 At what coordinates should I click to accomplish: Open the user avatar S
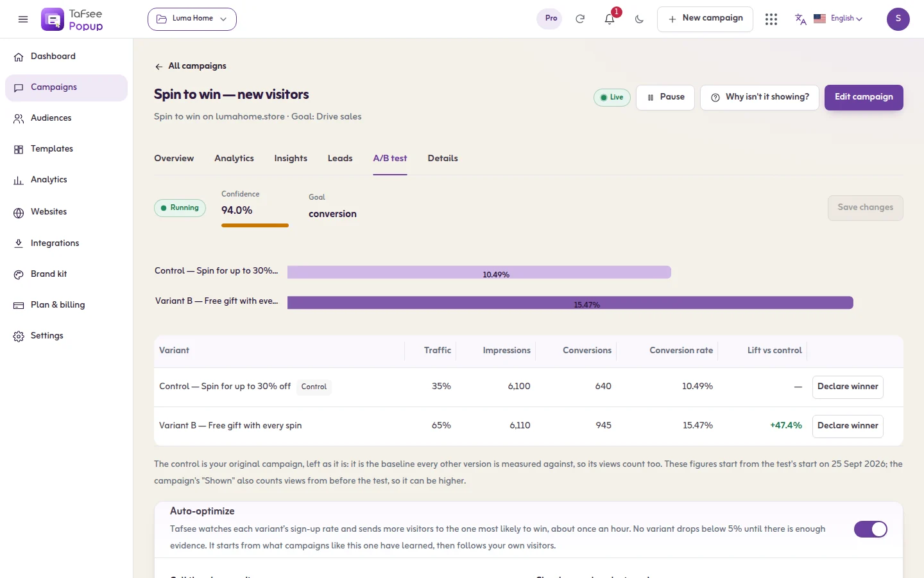click(x=898, y=19)
